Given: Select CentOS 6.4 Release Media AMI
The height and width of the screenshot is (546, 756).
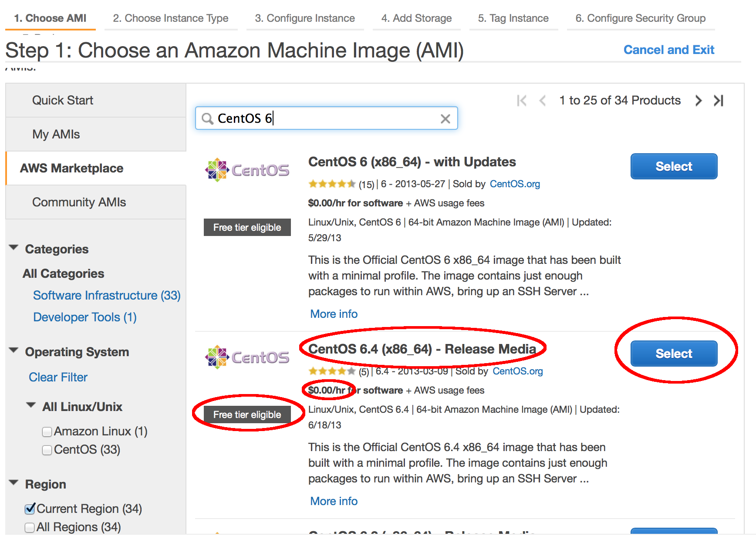Looking at the screenshot, I should [674, 354].
